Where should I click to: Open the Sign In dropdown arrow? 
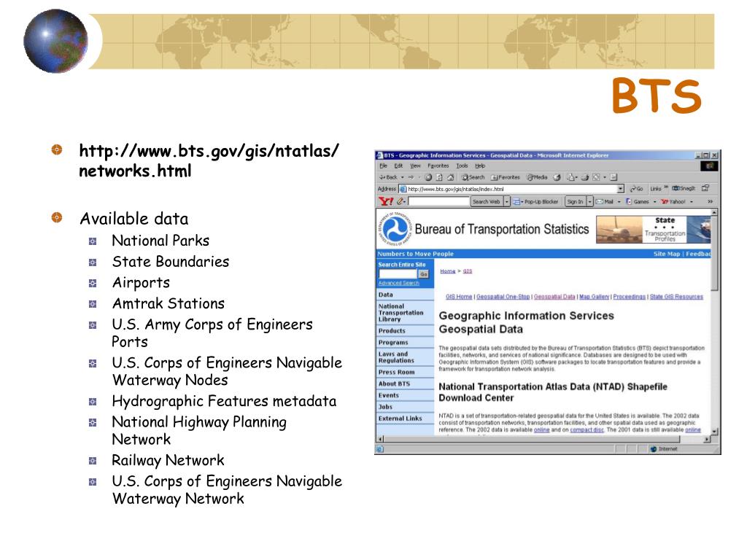(589, 201)
